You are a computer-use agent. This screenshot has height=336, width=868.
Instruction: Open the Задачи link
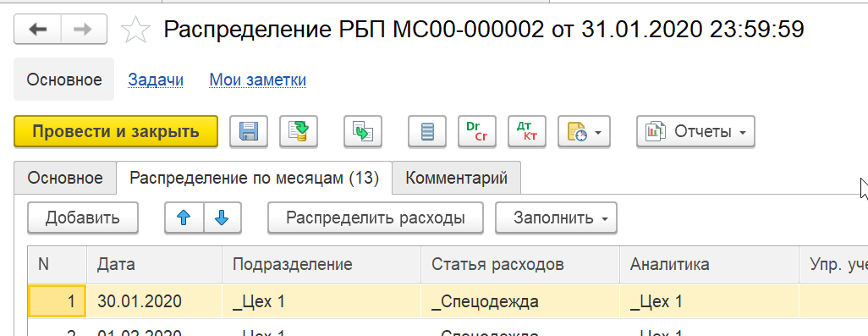coord(156,80)
